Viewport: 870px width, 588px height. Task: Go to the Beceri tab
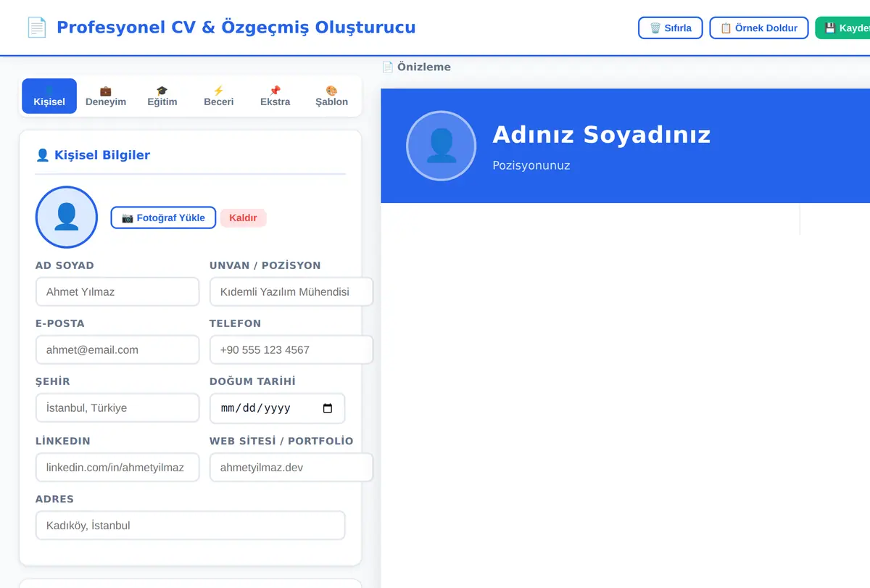(219, 96)
